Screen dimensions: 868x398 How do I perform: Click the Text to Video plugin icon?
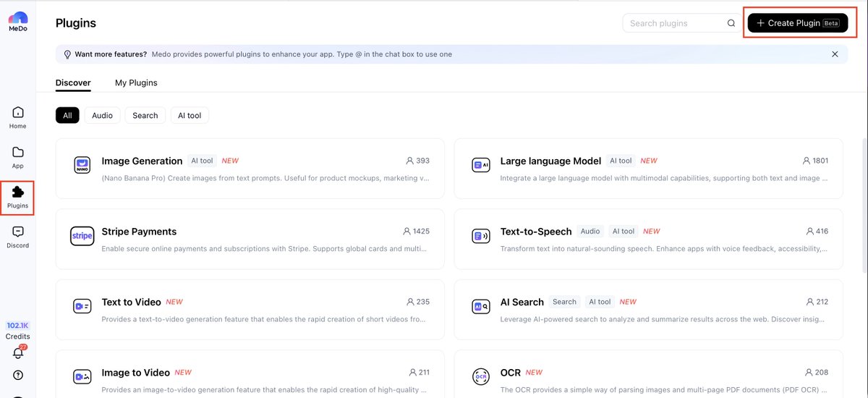click(82, 306)
